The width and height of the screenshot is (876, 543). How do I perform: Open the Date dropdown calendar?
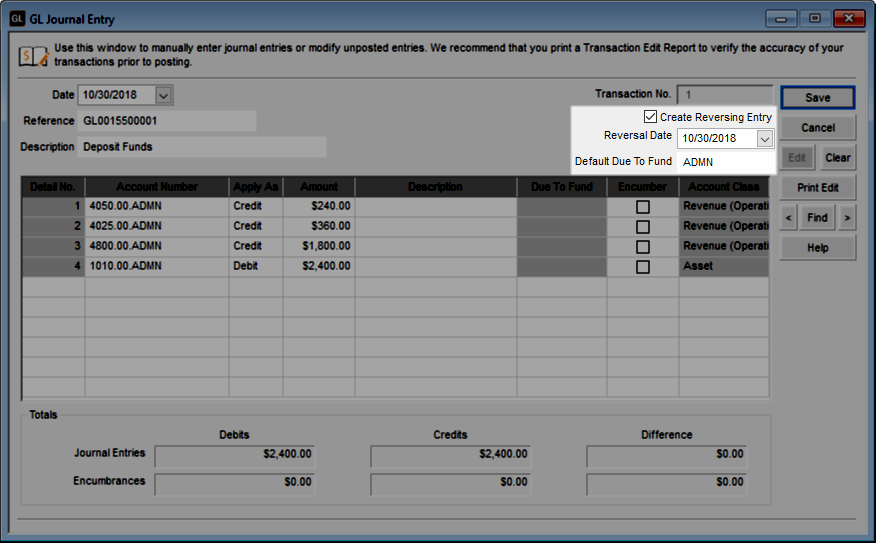click(164, 95)
